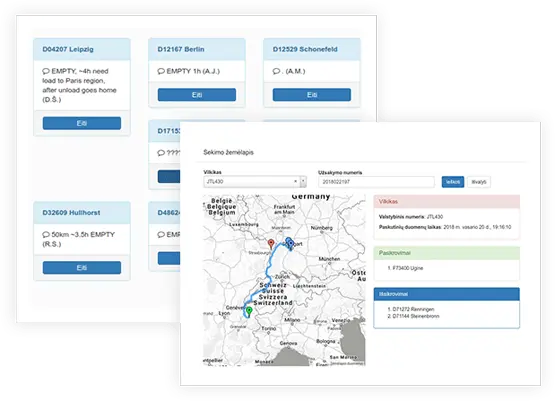Click the Frankfurt am Main map label
Screen dimensions: 555x401
pyautogui.click(x=284, y=209)
